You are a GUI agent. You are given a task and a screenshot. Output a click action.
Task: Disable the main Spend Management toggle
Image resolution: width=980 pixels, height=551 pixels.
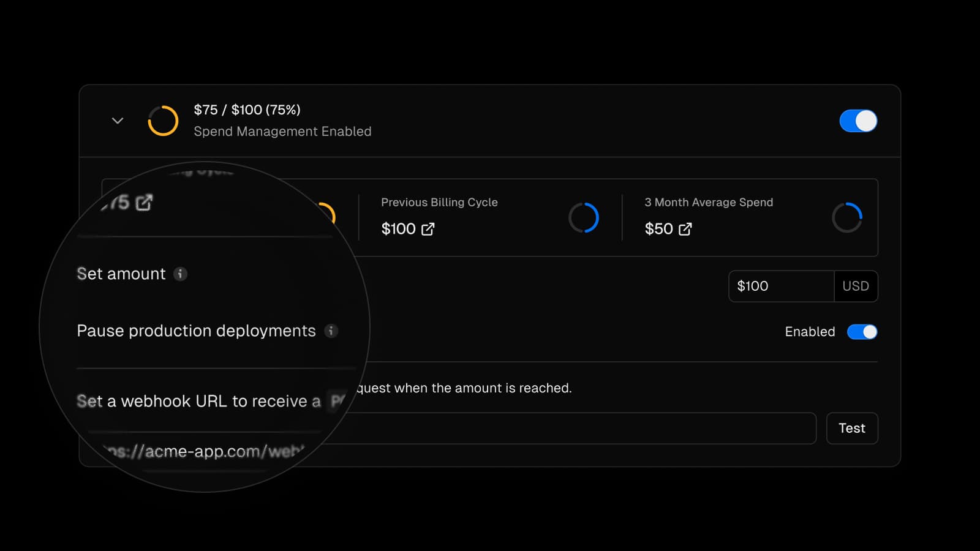[x=858, y=121]
